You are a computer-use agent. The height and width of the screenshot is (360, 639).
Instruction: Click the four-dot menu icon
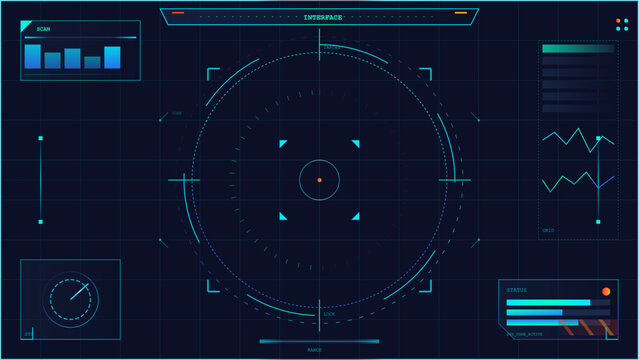click(x=622, y=24)
